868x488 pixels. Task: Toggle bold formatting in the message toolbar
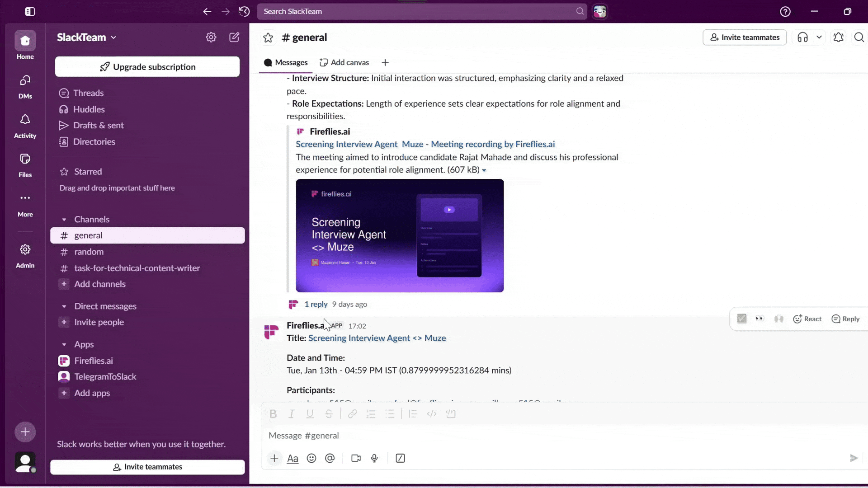pyautogui.click(x=273, y=413)
